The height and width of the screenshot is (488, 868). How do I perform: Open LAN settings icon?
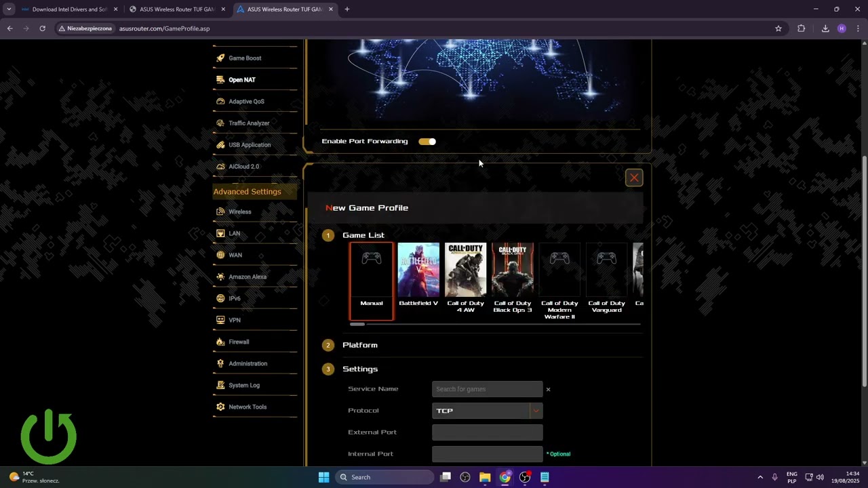pyautogui.click(x=220, y=233)
